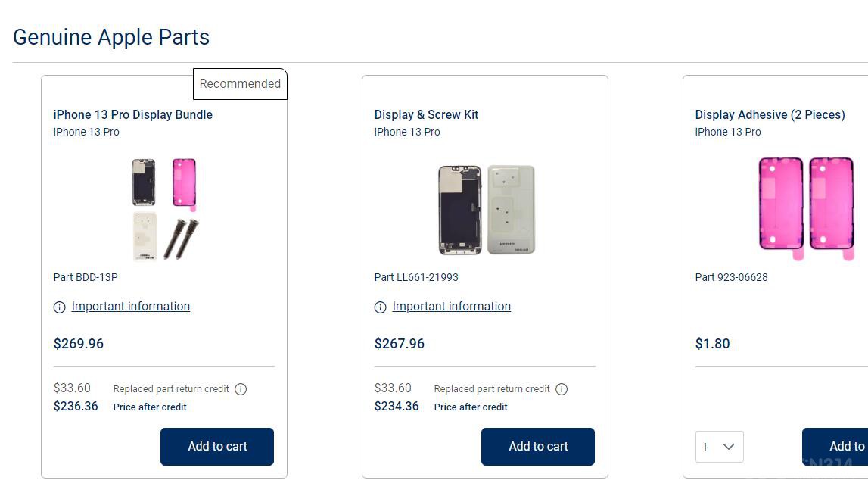
Task: Open return credit info icon for Screw Kit
Action: [x=562, y=389]
